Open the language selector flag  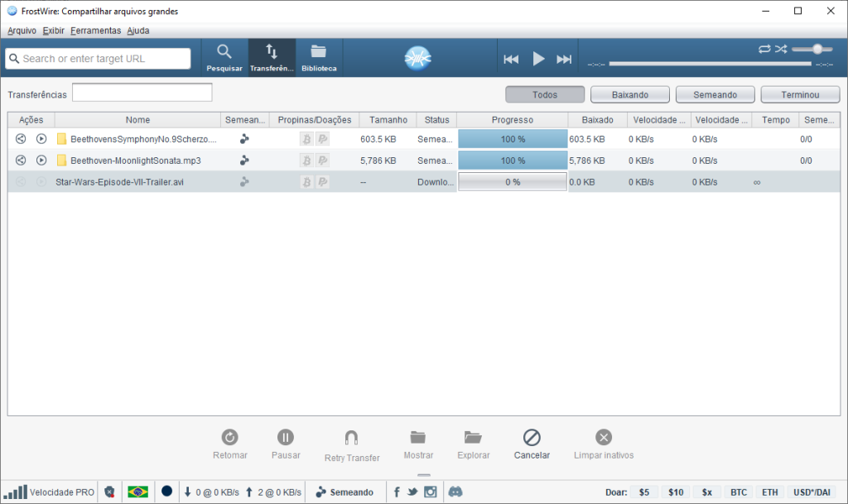point(138,492)
